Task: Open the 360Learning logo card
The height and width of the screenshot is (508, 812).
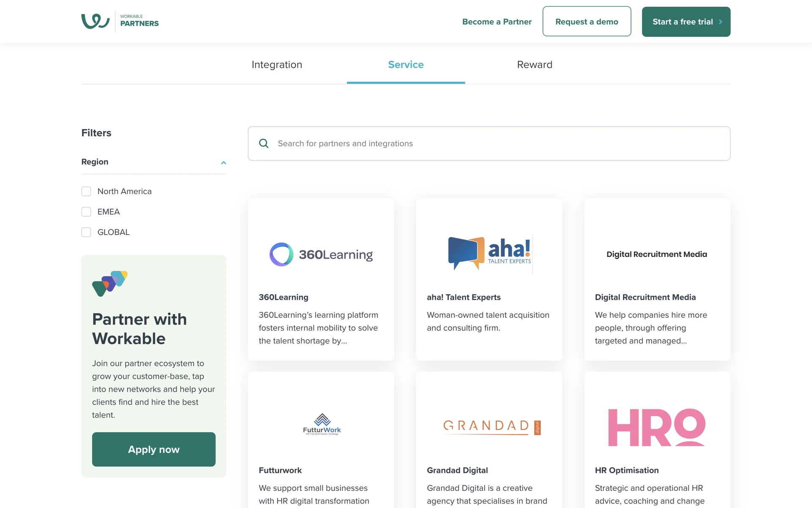Action: 321,254
